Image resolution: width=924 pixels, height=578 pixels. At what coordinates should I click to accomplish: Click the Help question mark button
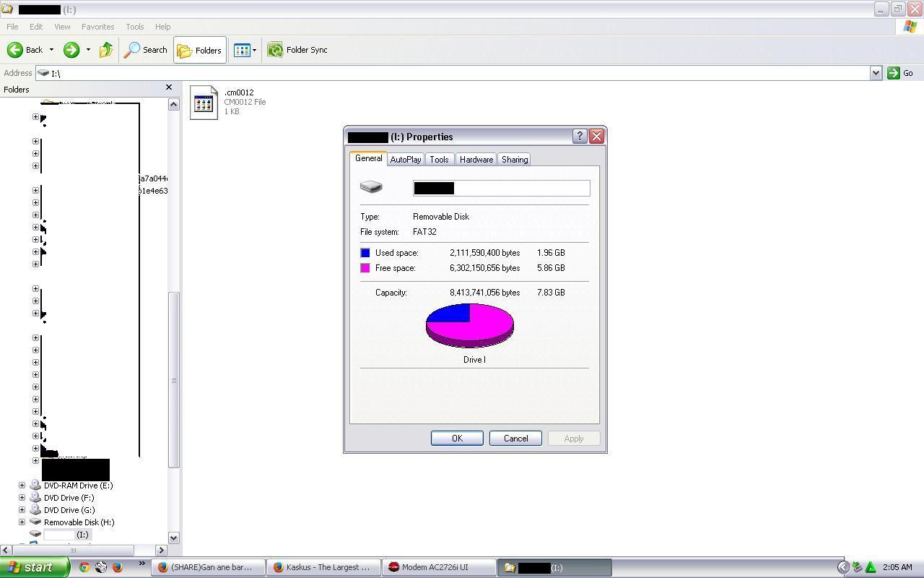point(580,137)
